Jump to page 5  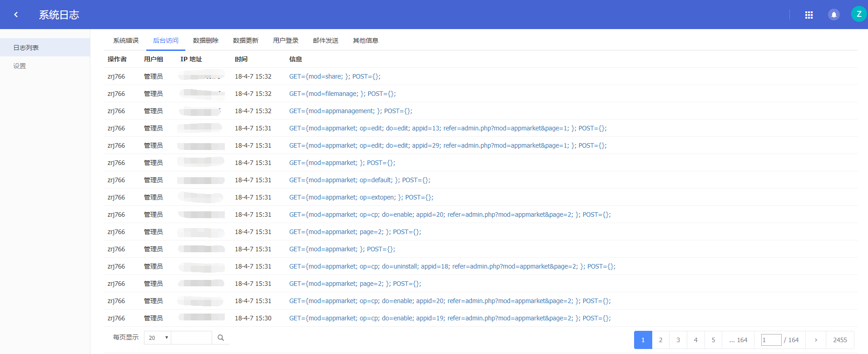click(713, 340)
